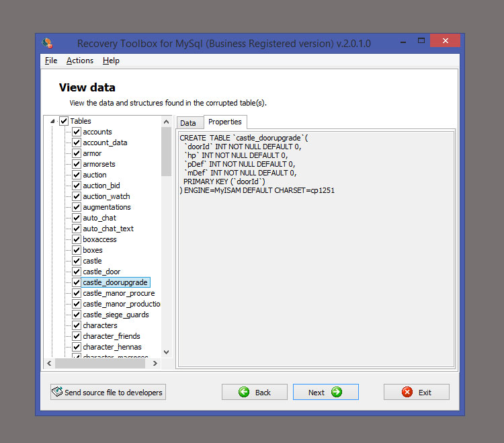The width and height of the screenshot is (504, 443).
Task: Click Send source file to developers button
Action: click(108, 392)
